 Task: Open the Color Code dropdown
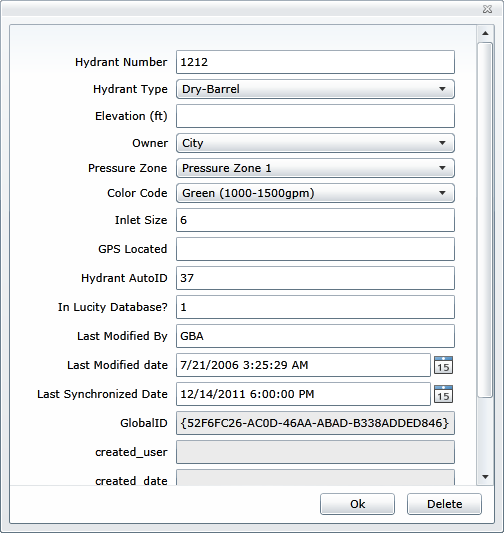pos(315,193)
